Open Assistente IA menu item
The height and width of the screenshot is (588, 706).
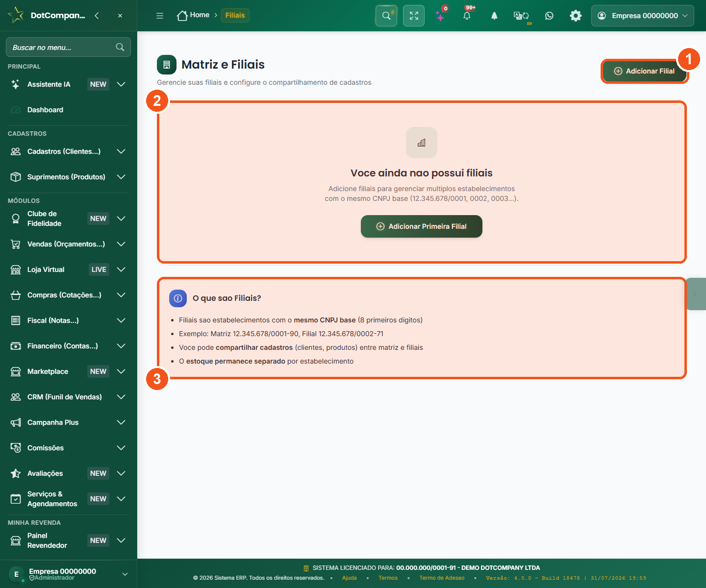[49, 84]
